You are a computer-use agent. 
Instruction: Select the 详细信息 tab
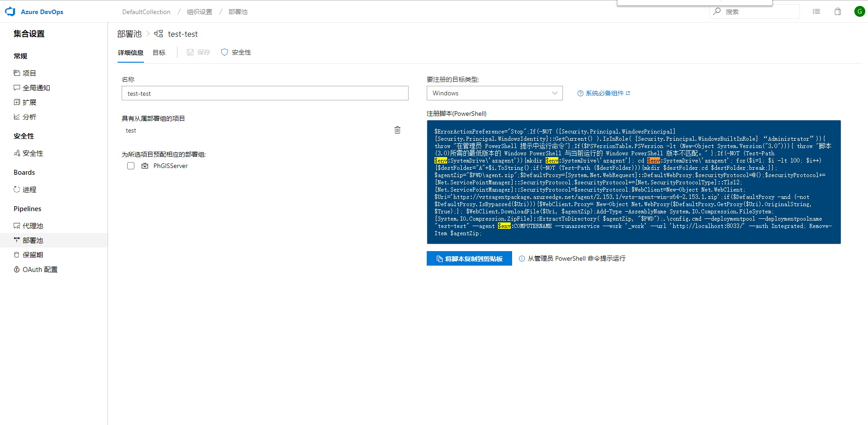click(131, 53)
